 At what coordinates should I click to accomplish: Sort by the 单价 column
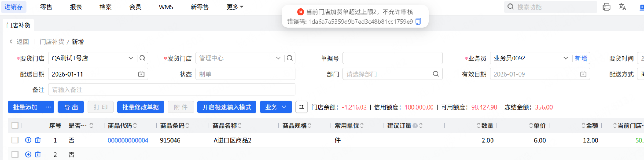point(531,125)
